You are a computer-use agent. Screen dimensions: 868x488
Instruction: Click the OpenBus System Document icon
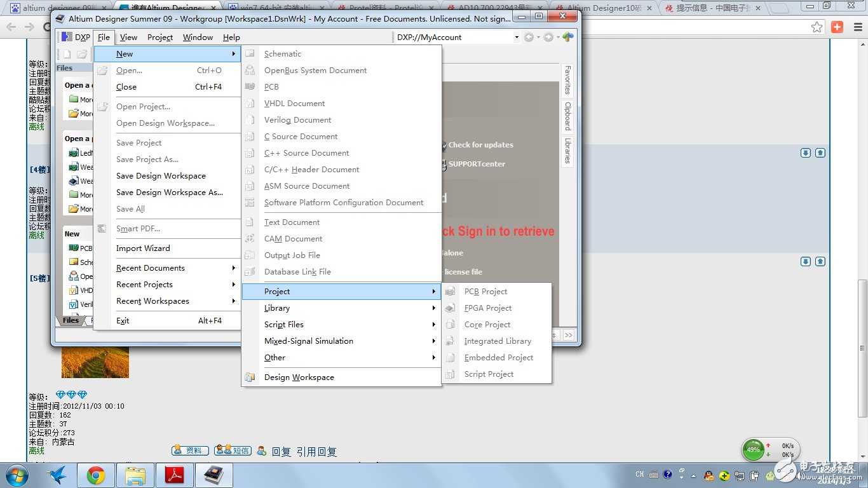coord(250,71)
